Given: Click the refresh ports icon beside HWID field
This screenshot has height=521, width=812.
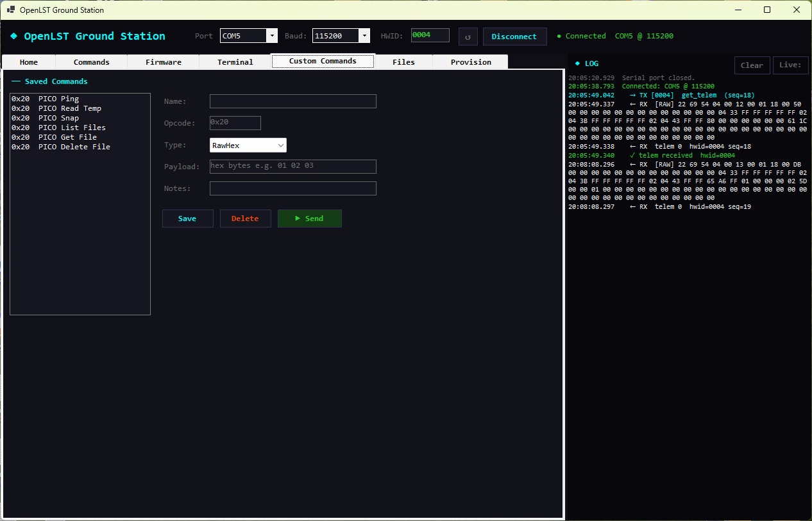Looking at the screenshot, I should coord(468,36).
